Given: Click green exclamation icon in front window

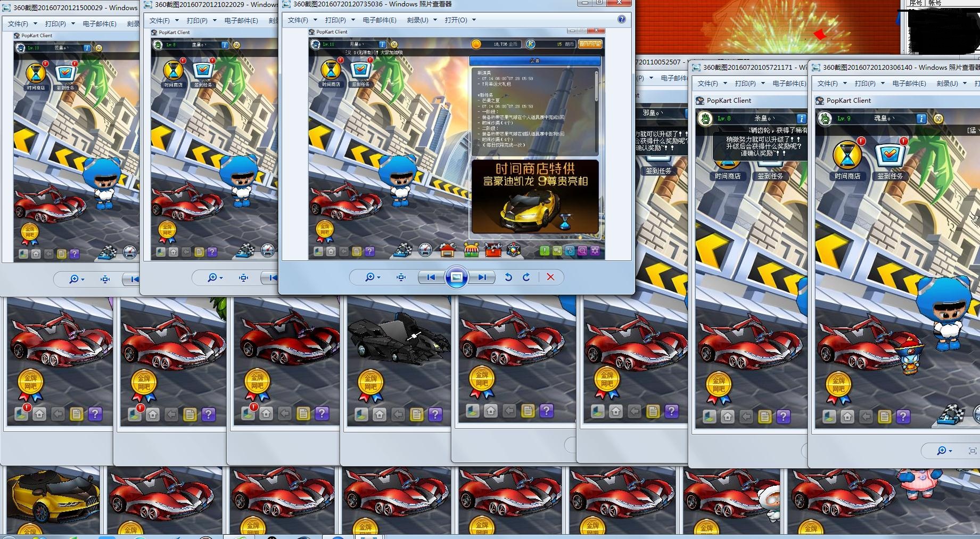Looking at the screenshot, I should point(544,250).
